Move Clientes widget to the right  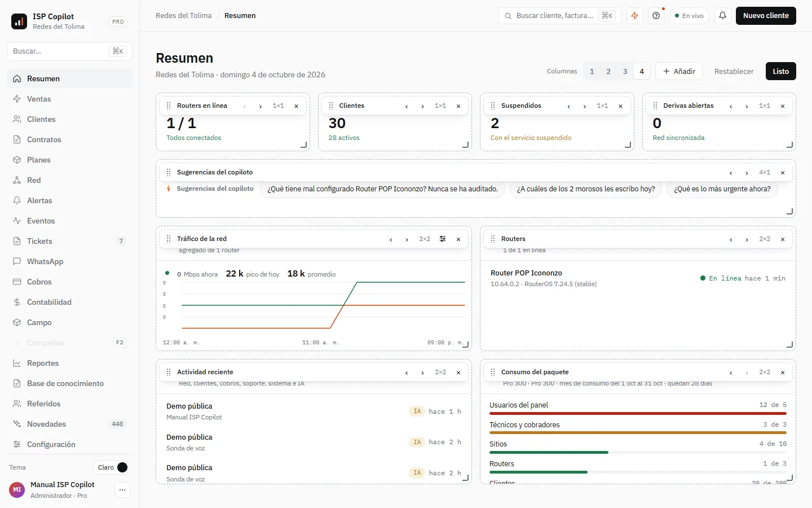pos(422,106)
